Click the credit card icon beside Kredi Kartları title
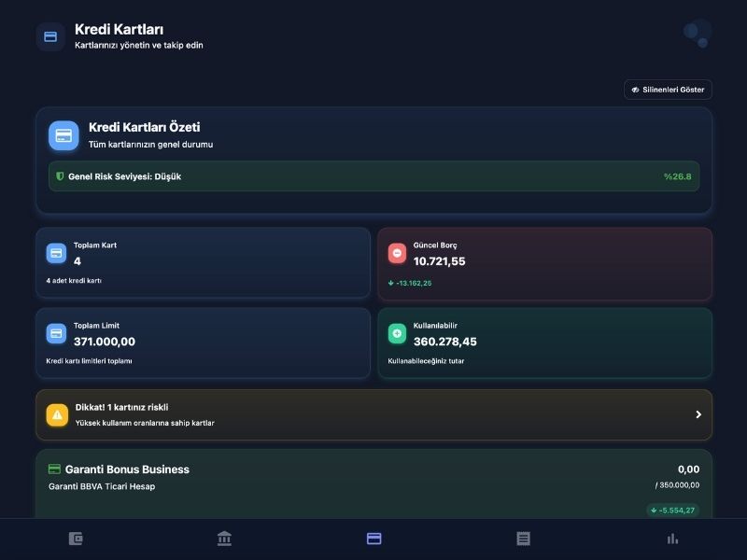Image resolution: width=747 pixels, height=560 pixels. pyautogui.click(x=50, y=36)
